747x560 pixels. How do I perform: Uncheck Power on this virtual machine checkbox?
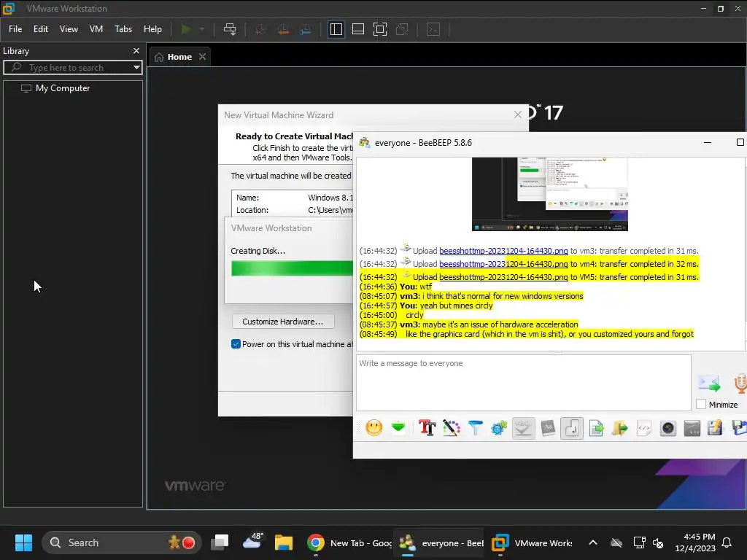click(236, 344)
